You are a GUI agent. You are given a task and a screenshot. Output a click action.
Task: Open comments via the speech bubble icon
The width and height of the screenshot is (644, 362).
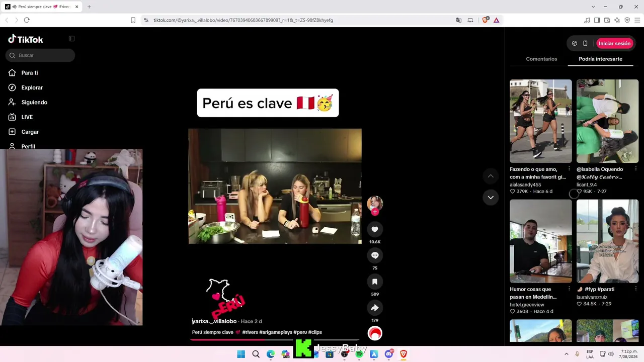[375, 255]
